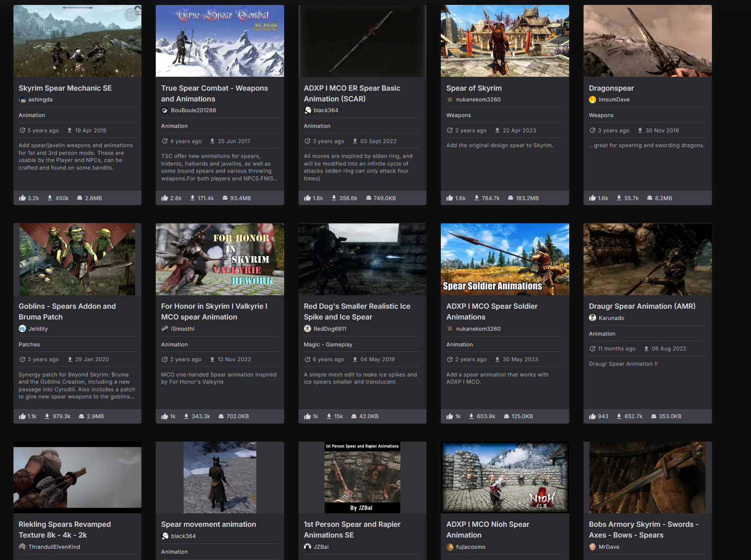751x560 pixels.
Task: Click upload icon beside 30 Nov 2016
Action: coord(640,130)
